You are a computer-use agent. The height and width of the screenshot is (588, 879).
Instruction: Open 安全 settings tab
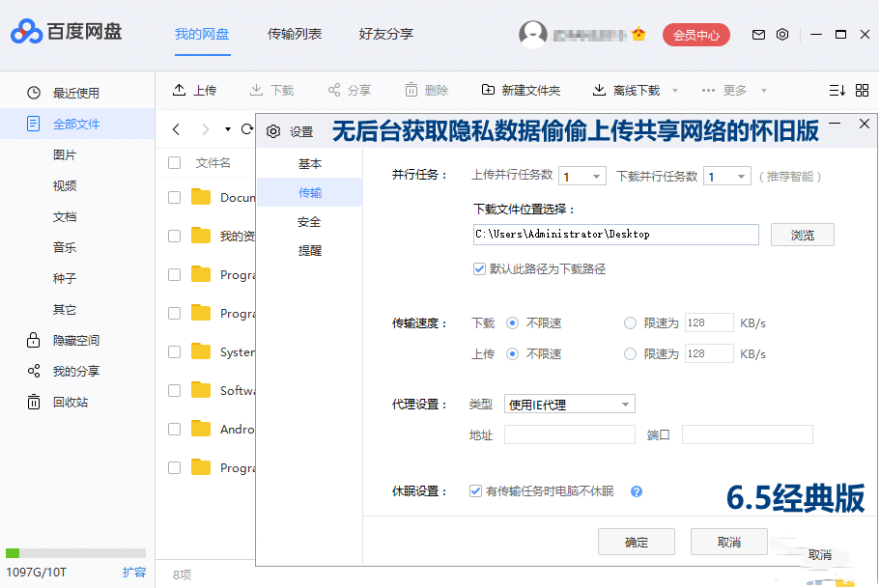click(310, 222)
